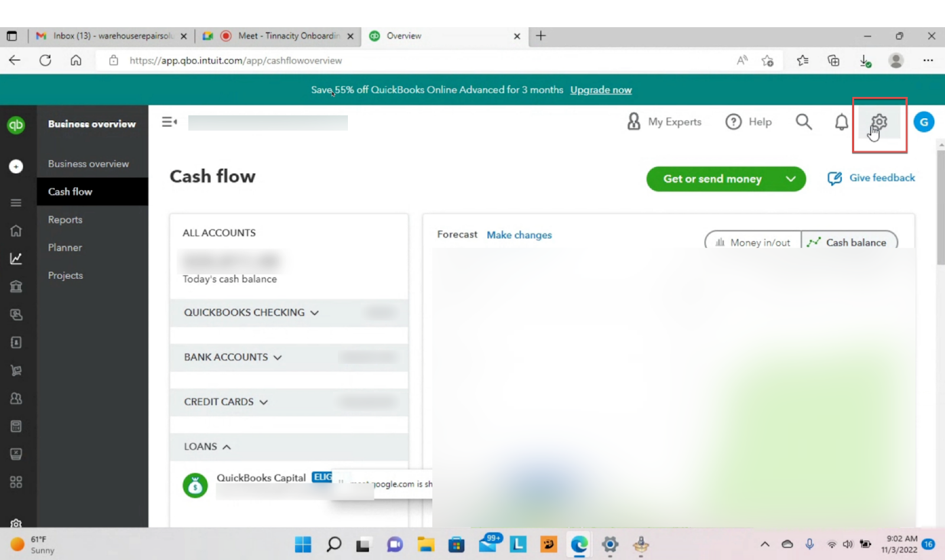
Task: Switch to the Meet Tinnacity Onboarding tab
Action: pyautogui.click(x=278, y=36)
